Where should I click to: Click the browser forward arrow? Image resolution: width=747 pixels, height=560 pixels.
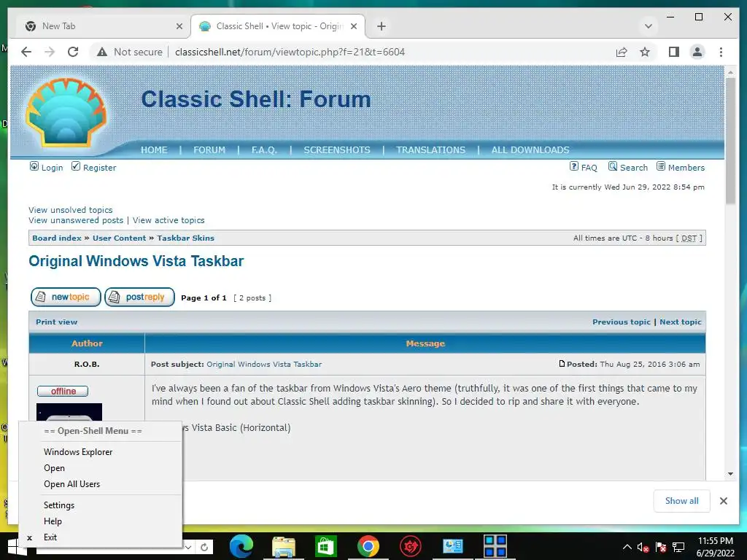click(x=50, y=52)
